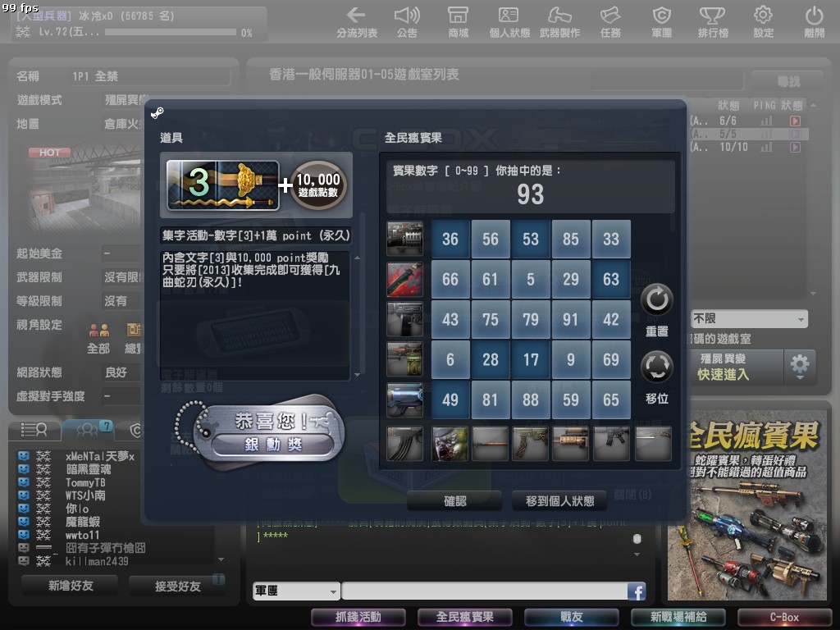
Task: Click the item description scrollbar down arrow
Action: [x=358, y=375]
